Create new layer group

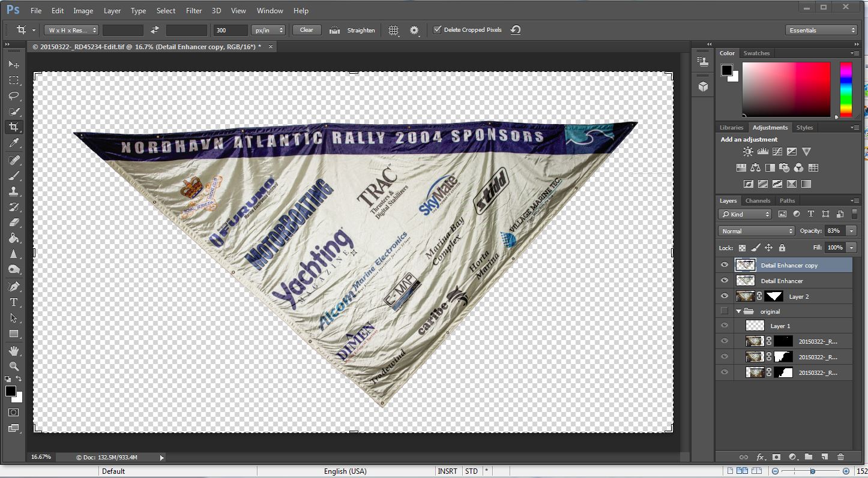point(808,457)
